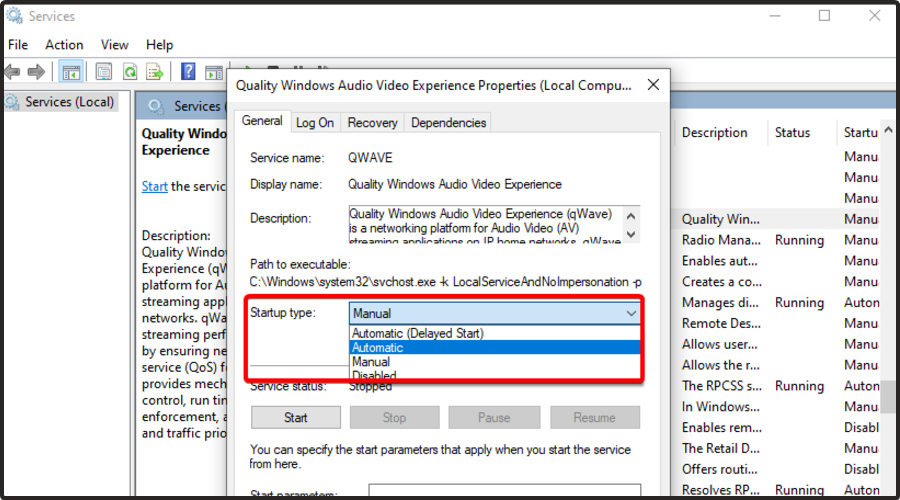Open the Properties toolbar icon
This screenshot has height=500, width=900.
pyautogui.click(x=104, y=72)
